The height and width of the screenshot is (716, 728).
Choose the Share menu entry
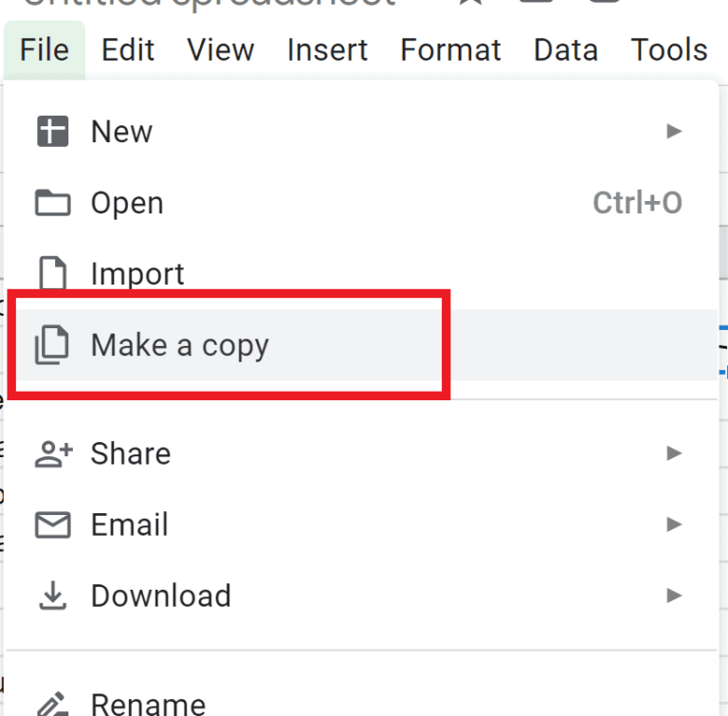coord(361,453)
